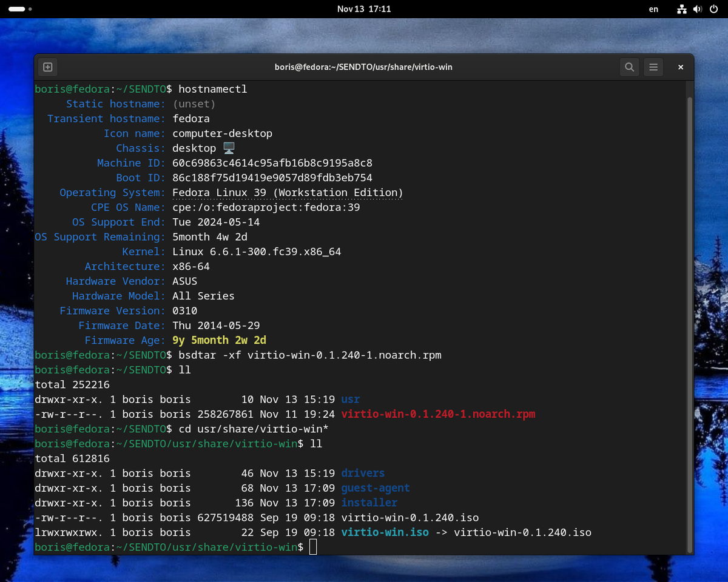This screenshot has width=728, height=582.
Task: Click the wired network icon
Action: tap(681, 9)
